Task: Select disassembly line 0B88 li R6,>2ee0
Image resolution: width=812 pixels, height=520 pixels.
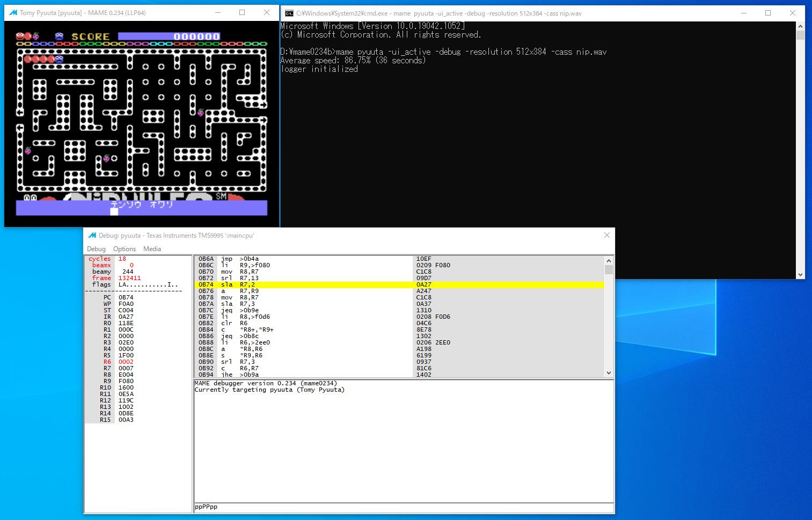Action: point(399,342)
